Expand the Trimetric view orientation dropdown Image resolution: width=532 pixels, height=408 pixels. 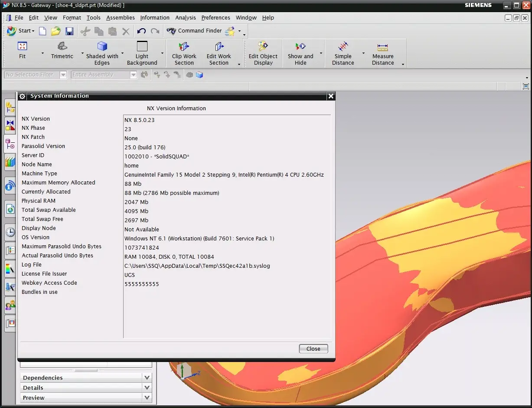pos(82,53)
